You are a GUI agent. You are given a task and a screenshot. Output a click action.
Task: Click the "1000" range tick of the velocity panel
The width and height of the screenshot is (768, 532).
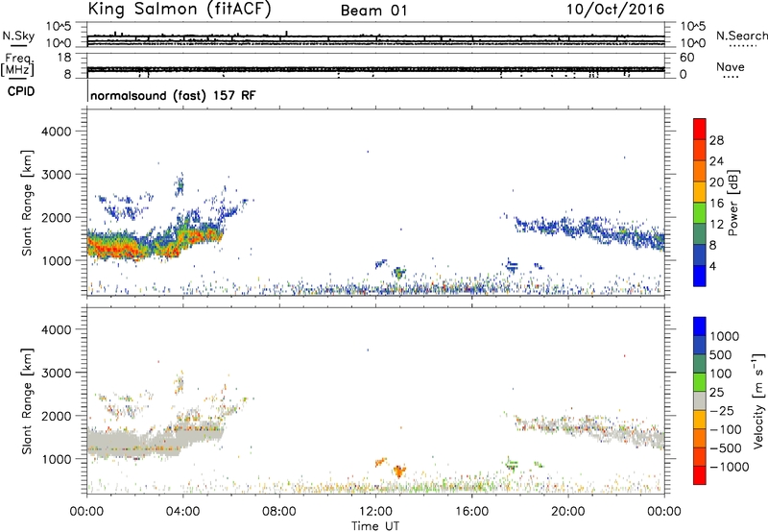click(57, 459)
